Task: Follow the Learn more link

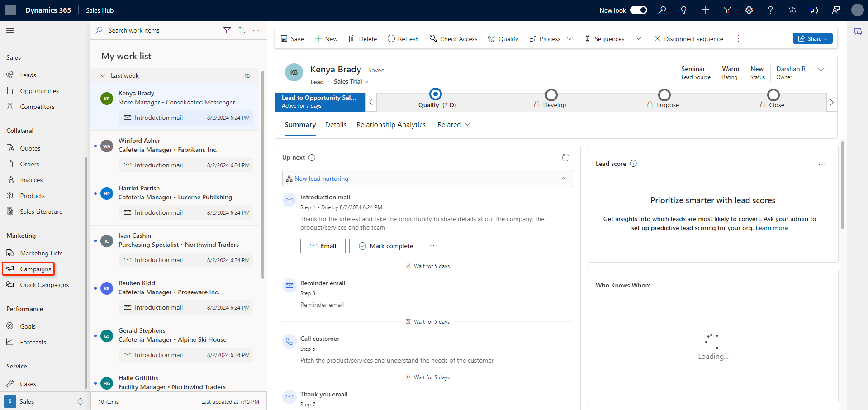Action: click(x=772, y=228)
